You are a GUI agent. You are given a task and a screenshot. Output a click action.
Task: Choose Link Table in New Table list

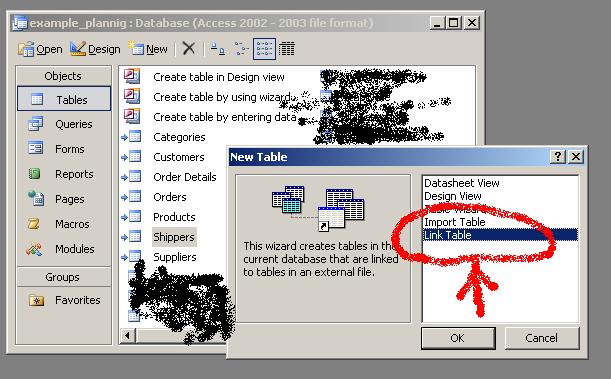click(x=500, y=235)
